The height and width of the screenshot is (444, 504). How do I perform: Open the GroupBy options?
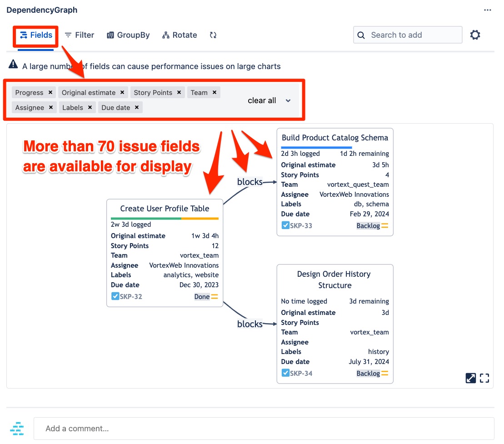coord(128,35)
